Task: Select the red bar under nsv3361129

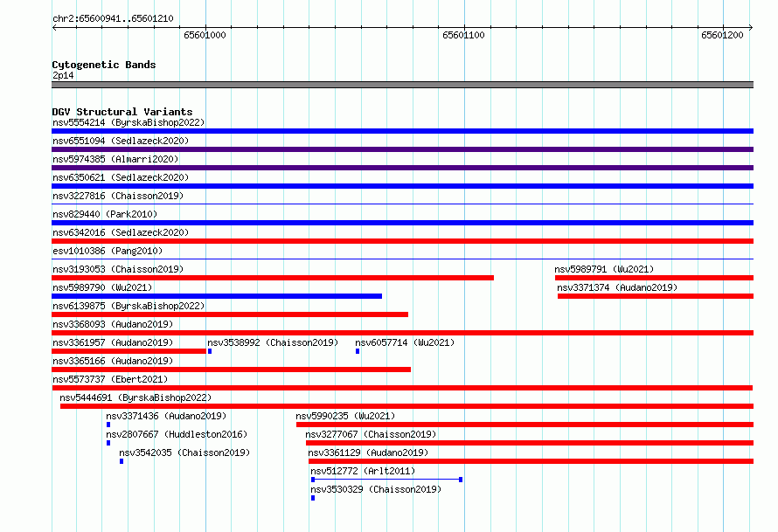Action: [x=531, y=461]
